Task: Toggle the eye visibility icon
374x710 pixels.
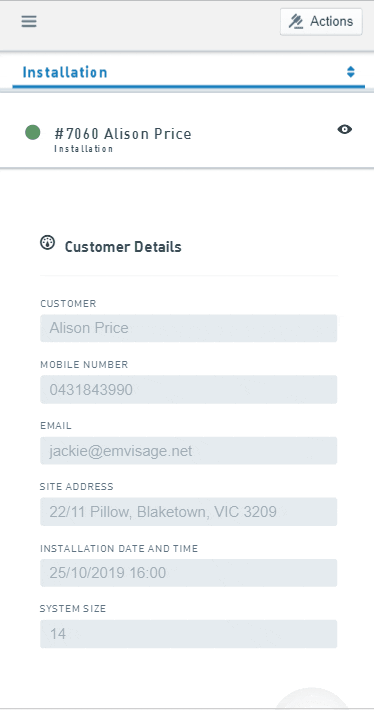Action: (345, 130)
